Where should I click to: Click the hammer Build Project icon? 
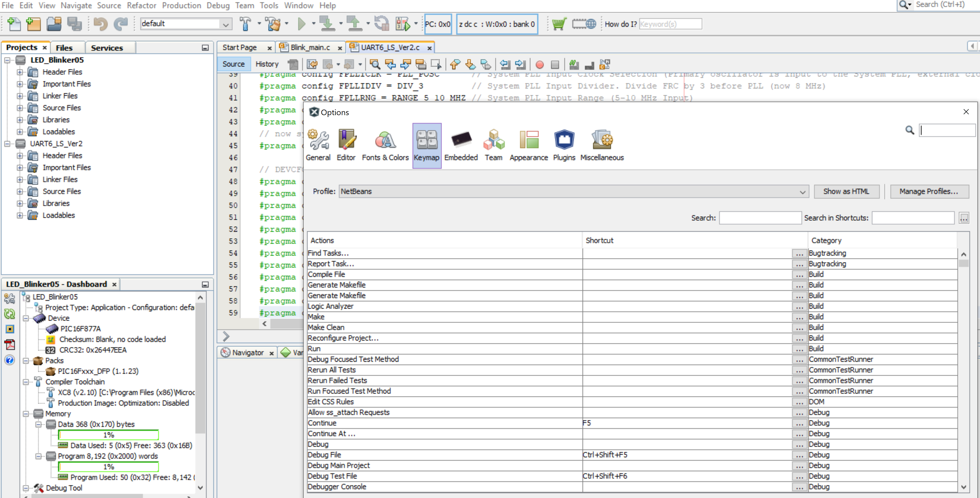coord(245,24)
